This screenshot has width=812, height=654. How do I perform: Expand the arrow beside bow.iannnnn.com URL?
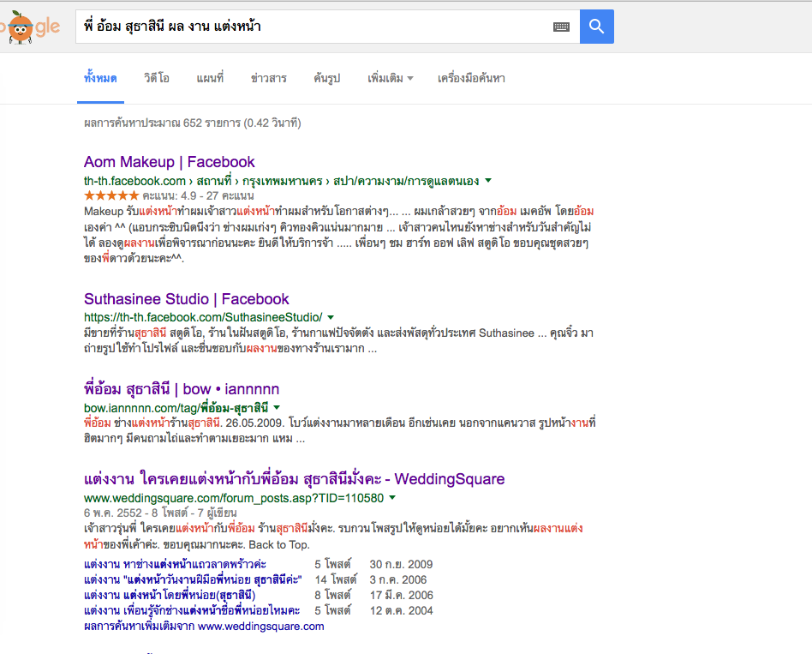(277, 408)
